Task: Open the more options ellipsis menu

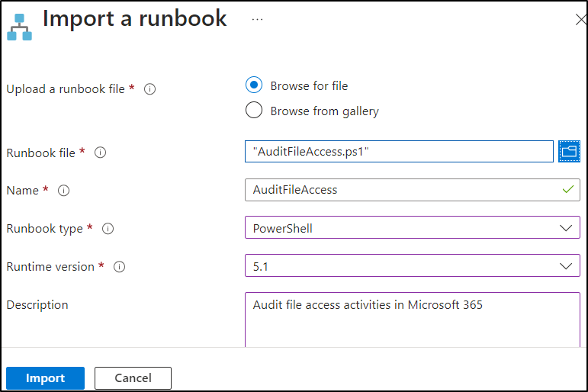Action: click(257, 19)
